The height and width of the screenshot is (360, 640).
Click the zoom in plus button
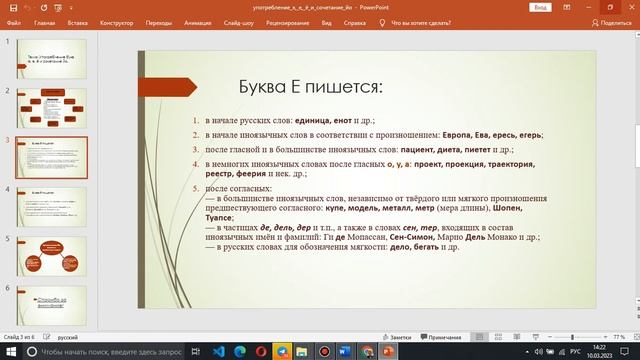(x=605, y=337)
